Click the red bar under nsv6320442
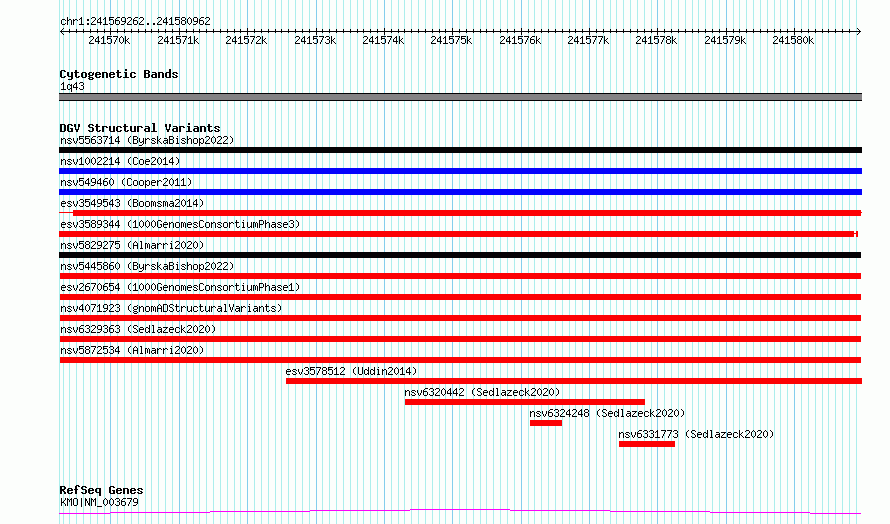The width and height of the screenshot is (890, 524). click(524, 402)
